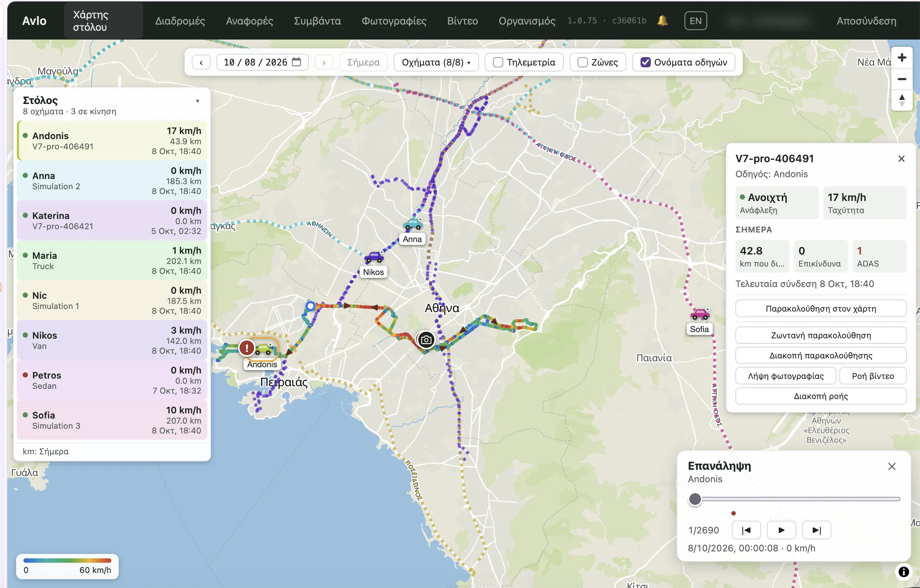The image size is (920, 588).
Task: Go to previous day arrow
Action: click(x=201, y=62)
